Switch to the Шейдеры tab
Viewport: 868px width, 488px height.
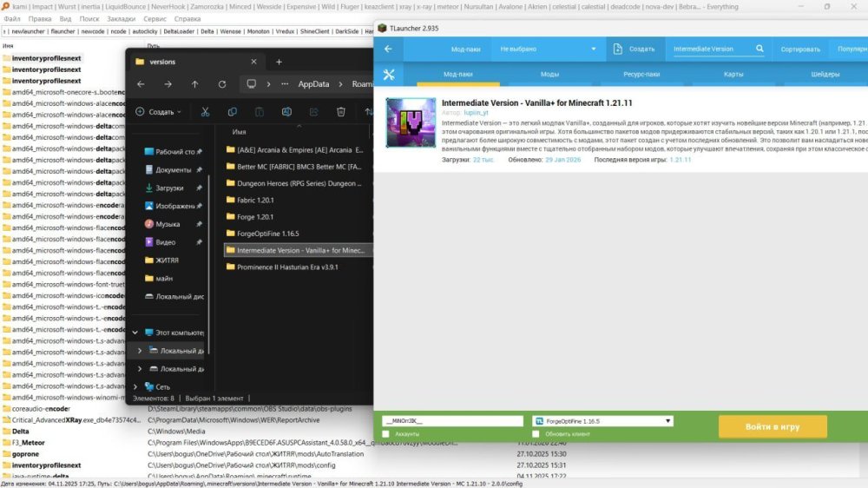coord(825,74)
